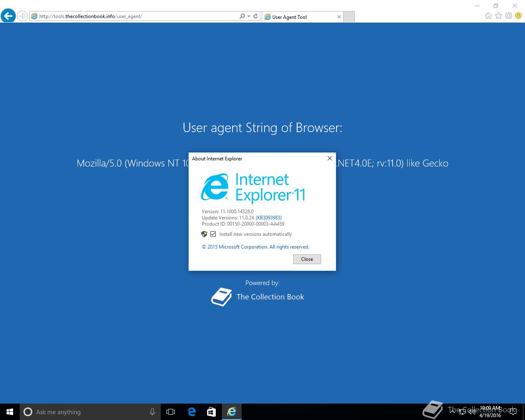The width and height of the screenshot is (525, 420).
Task: Restore down the browser window
Action: click(x=496, y=6)
